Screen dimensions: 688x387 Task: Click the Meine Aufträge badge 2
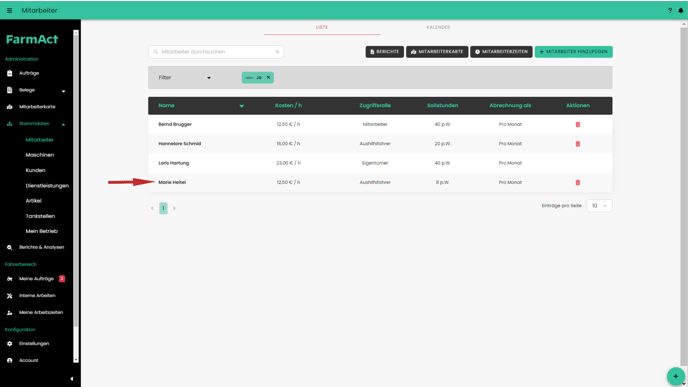pyautogui.click(x=62, y=279)
